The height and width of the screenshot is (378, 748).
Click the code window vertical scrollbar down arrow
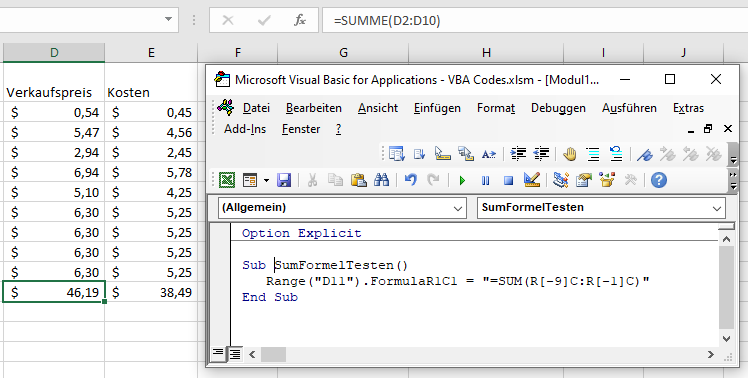[727, 338]
